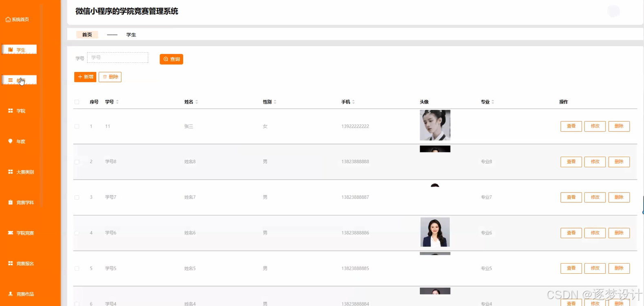The height and width of the screenshot is (306, 644).
Task: Sort by 性别 column sort arrows
Action: click(x=275, y=102)
